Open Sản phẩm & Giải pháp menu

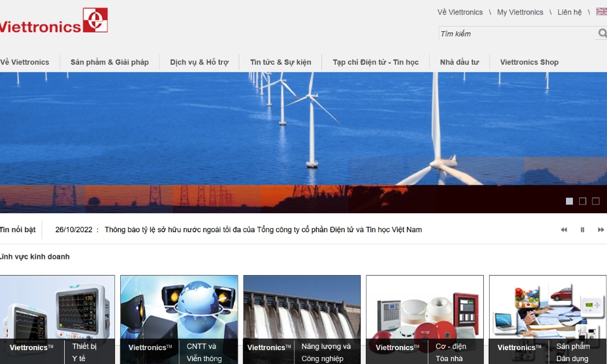pyautogui.click(x=110, y=62)
